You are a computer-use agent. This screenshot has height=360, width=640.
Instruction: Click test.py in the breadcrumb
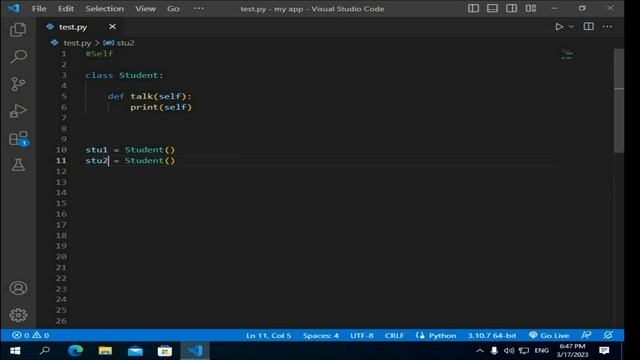pyautogui.click(x=77, y=43)
